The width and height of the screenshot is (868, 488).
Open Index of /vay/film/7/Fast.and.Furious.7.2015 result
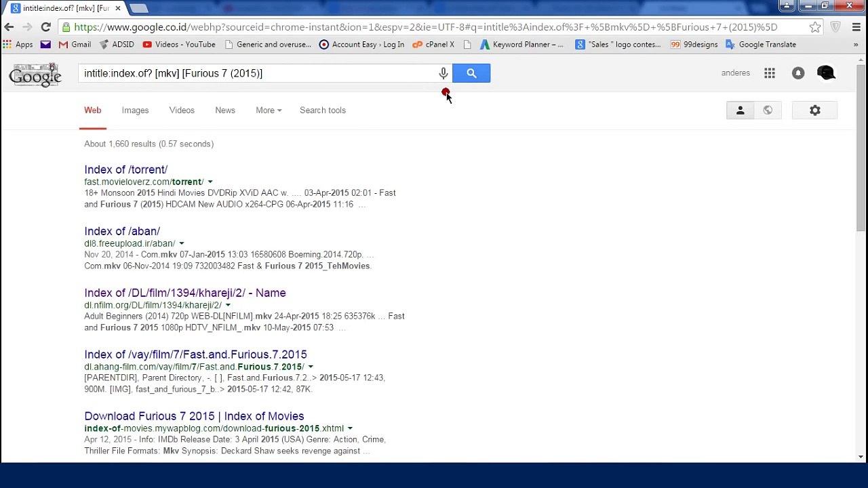click(195, 354)
